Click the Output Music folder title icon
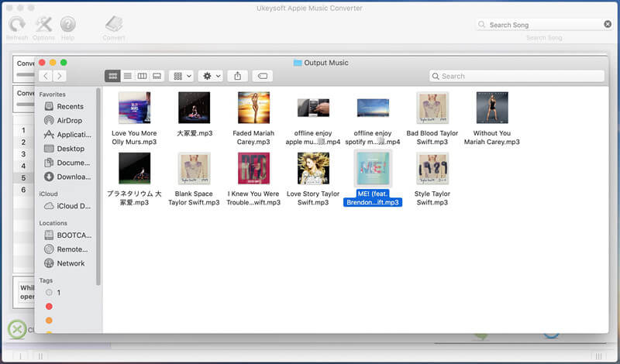The height and width of the screenshot is (364, 620). coord(298,63)
